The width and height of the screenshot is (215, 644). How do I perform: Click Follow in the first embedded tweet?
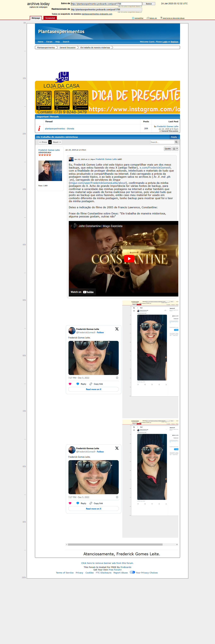tap(100, 333)
